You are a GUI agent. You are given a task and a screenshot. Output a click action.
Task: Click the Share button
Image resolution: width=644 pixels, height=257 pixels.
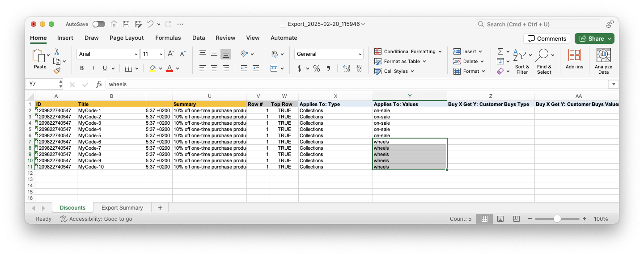(594, 38)
